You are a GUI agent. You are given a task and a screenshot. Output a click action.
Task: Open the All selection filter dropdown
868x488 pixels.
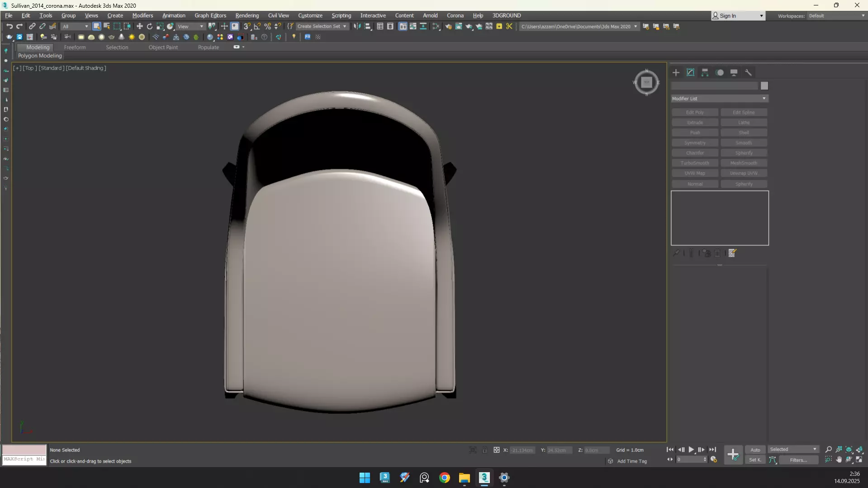click(x=75, y=26)
